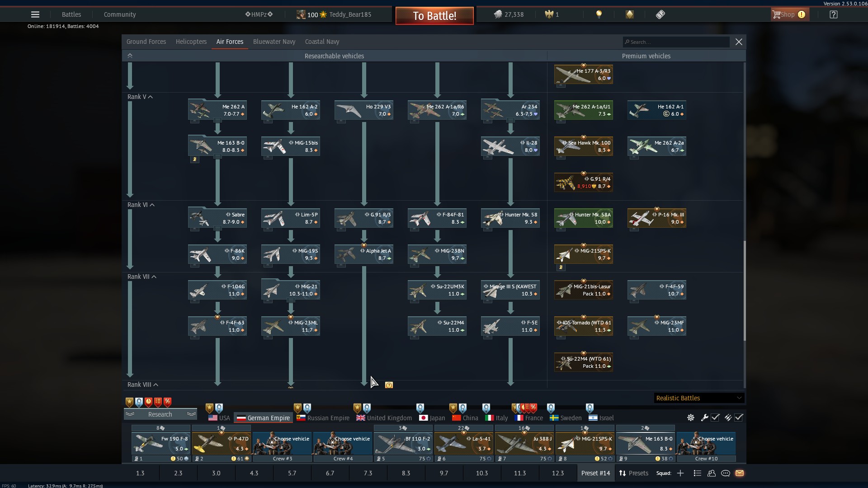The width and height of the screenshot is (868, 488).
Task: Open the contacts friends list icon
Action: point(712,473)
